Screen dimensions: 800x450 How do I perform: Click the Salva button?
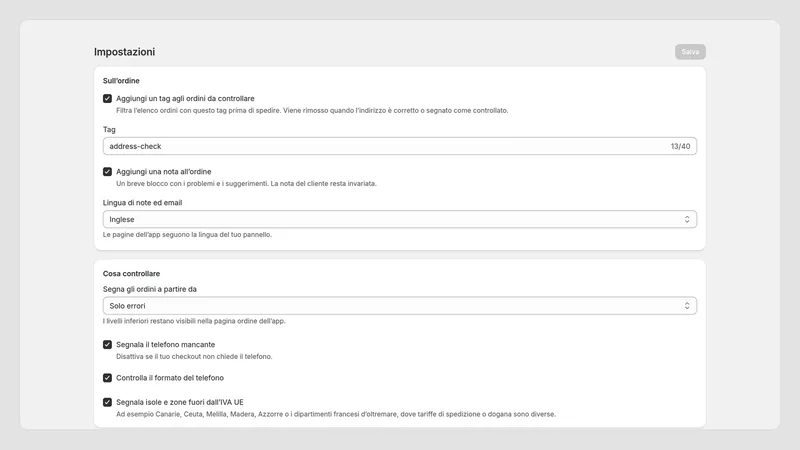pos(690,52)
